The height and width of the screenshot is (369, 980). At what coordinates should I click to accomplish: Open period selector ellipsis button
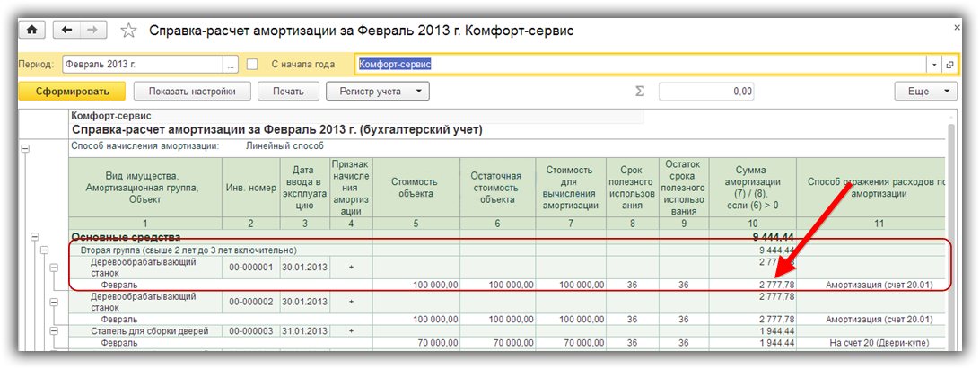tap(231, 65)
